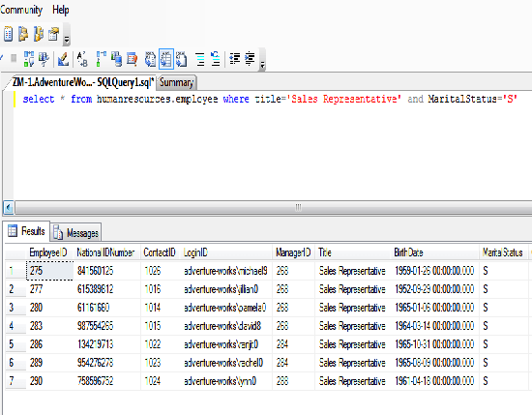This screenshot has width=532, height=415.
Task: Display the Estimated Execution Plan
Action: (x=28, y=59)
